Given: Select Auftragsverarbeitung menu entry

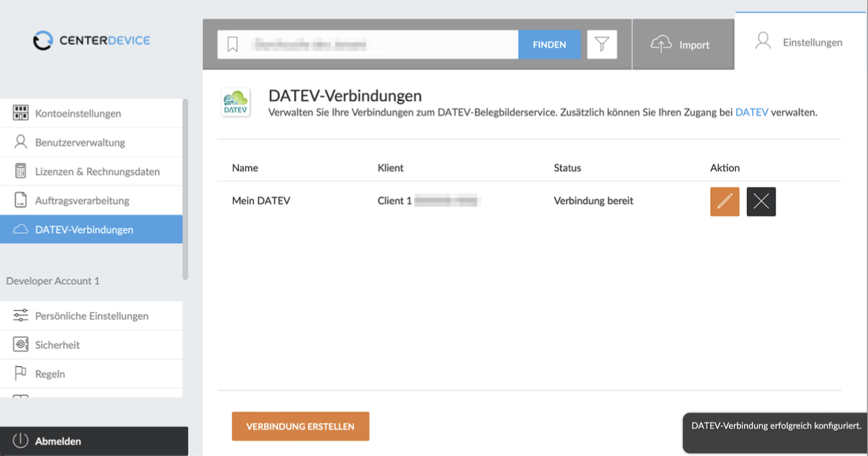Looking at the screenshot, I should [91, 200].
